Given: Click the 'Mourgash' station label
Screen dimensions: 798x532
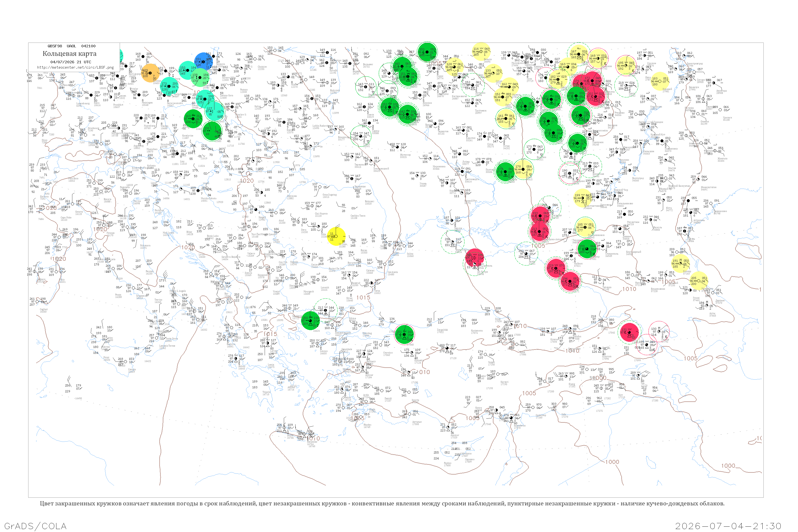Looking at the screenshot, I should coord(308,292).
